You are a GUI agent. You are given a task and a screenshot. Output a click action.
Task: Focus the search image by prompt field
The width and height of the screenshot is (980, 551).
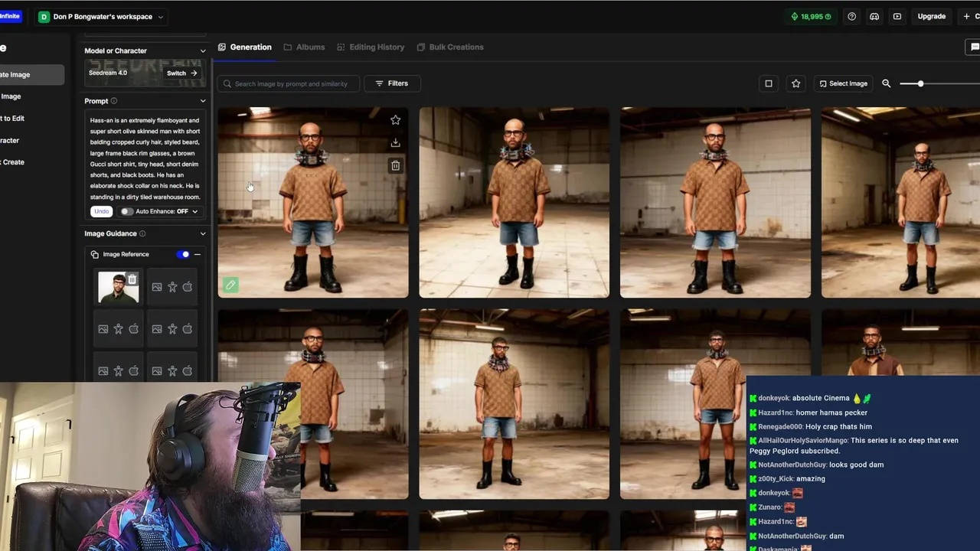[289, 83]
